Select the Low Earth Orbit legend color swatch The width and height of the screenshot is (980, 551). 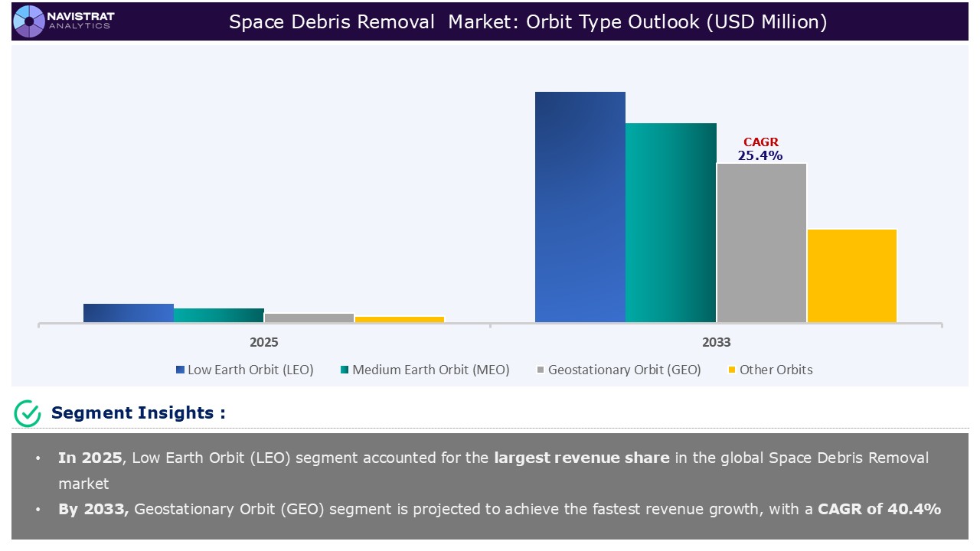(180, 370)
